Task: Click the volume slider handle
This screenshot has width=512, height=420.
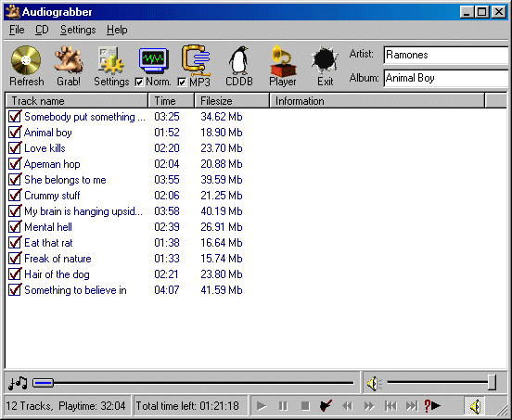Action: (x=493, y=383)
